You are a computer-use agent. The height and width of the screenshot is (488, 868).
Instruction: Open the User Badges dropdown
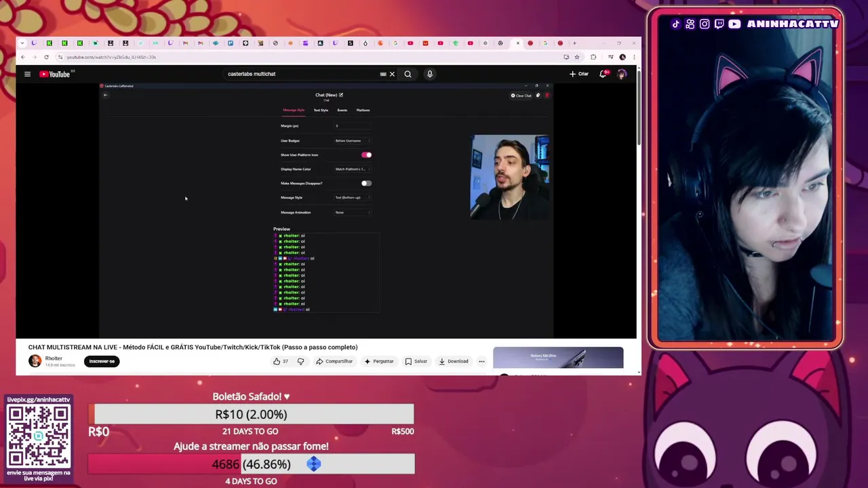click(353, 140)
